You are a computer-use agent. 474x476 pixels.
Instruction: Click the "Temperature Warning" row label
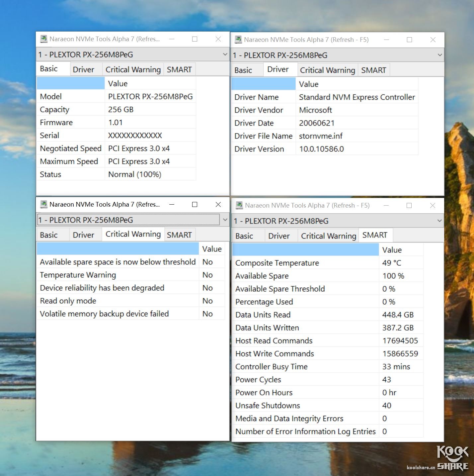tap(78, 275)
